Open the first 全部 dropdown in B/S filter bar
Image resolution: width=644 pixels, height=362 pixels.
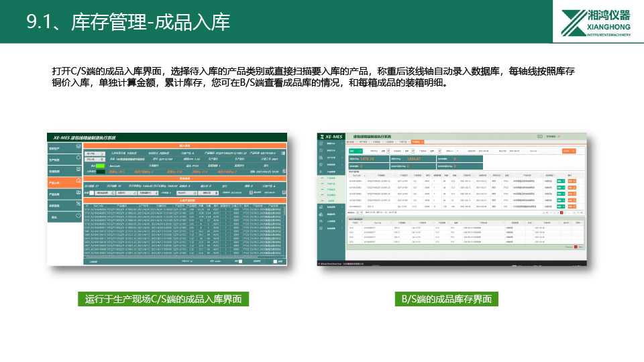tap(386, 152)
